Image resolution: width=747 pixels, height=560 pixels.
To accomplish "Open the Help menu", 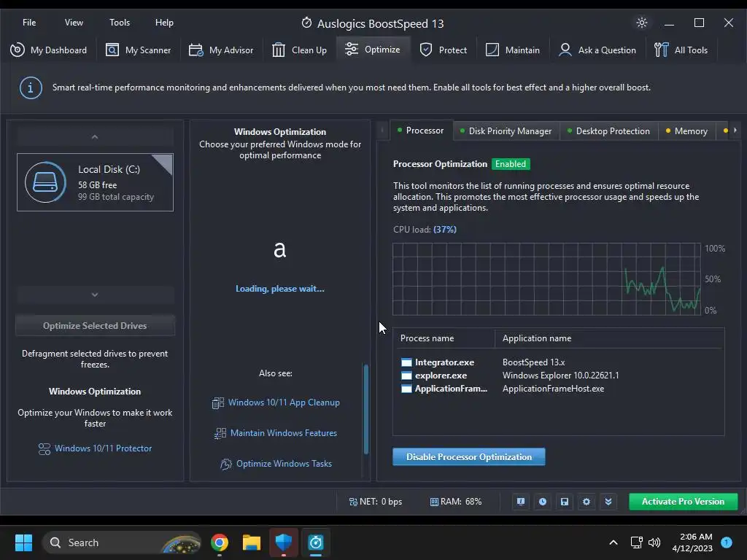I will click(164, 23).
